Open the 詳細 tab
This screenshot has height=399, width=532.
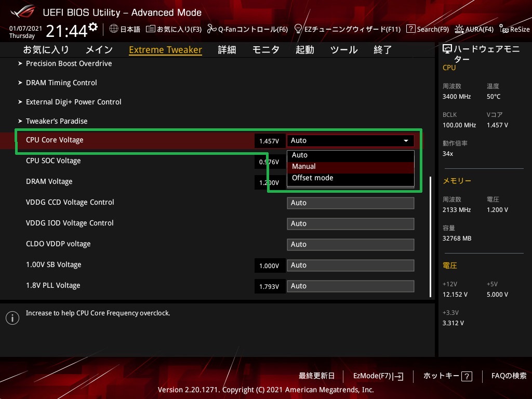227,50
